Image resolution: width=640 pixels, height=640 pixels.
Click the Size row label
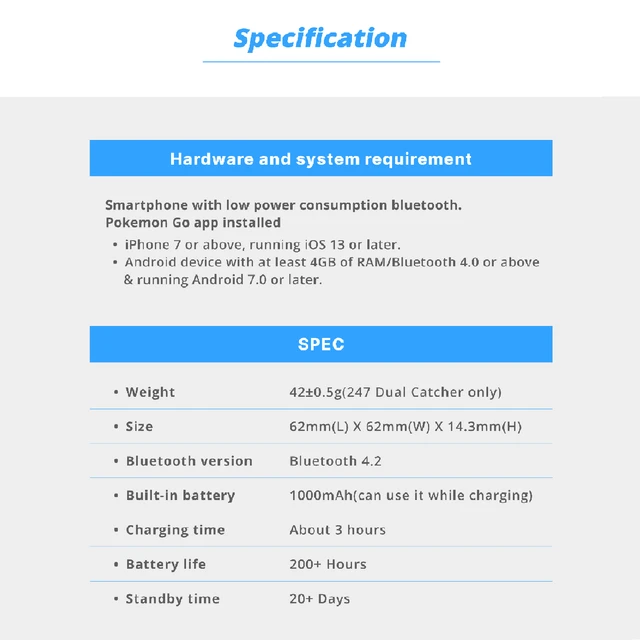[139, 426]
